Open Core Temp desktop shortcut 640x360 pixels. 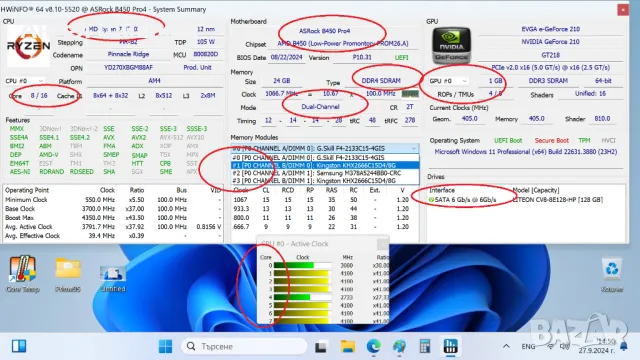point(22,273)
